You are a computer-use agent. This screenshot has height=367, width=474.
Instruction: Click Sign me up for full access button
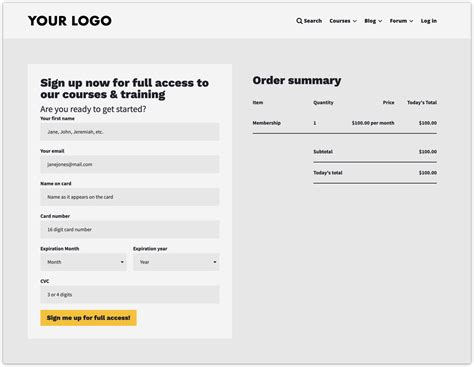coord(88,318)
